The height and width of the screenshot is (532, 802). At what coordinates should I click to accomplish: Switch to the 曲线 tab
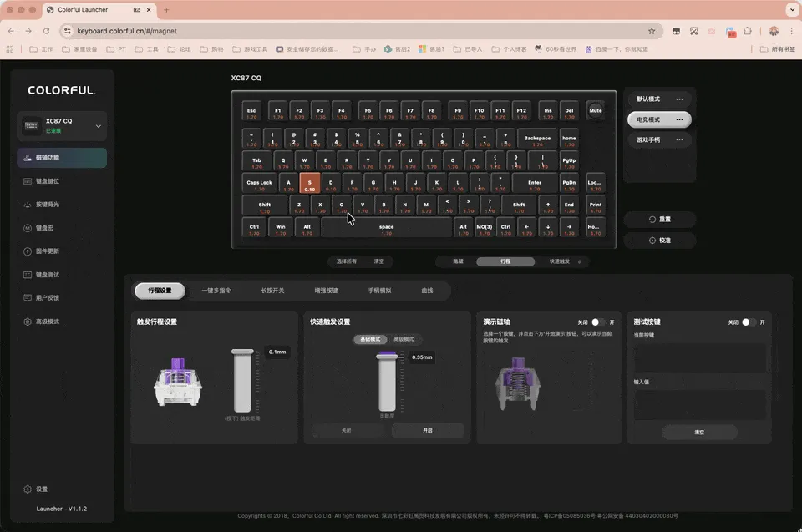click(427, 291)
